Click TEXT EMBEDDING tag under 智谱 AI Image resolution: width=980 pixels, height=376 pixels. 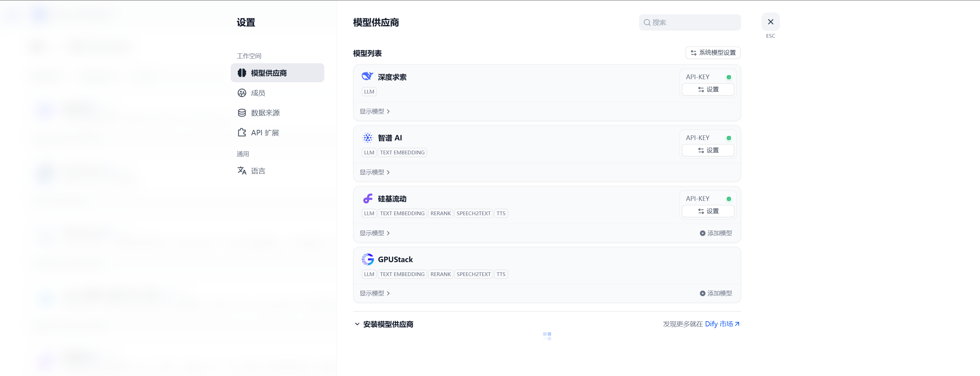(402, 152)
